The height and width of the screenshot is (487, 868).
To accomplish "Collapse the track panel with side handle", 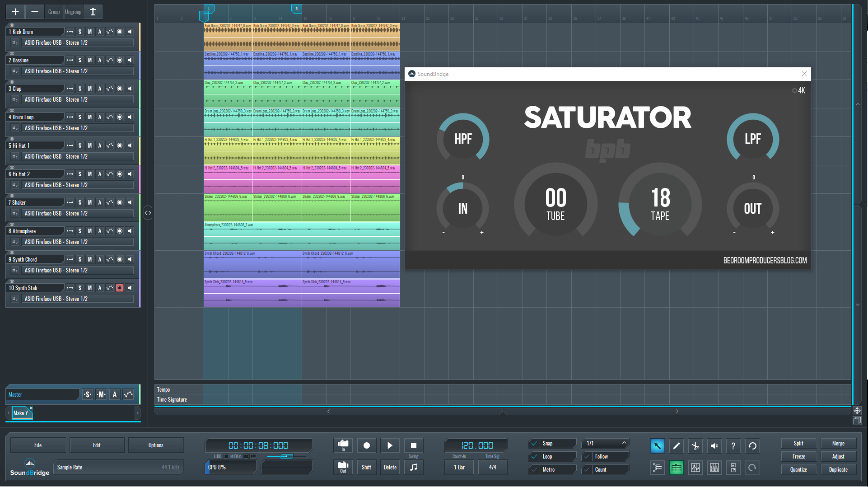I will tap(148, 212).
